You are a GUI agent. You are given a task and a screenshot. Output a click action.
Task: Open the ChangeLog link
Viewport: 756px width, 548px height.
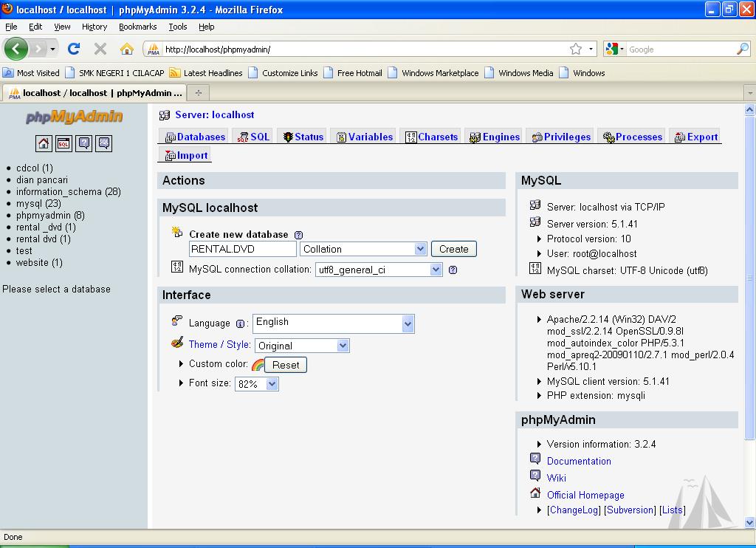pos(574,510)
